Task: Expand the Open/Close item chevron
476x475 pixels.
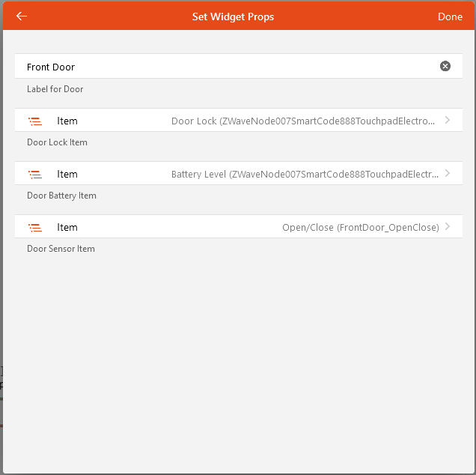Action: (448, 226)
